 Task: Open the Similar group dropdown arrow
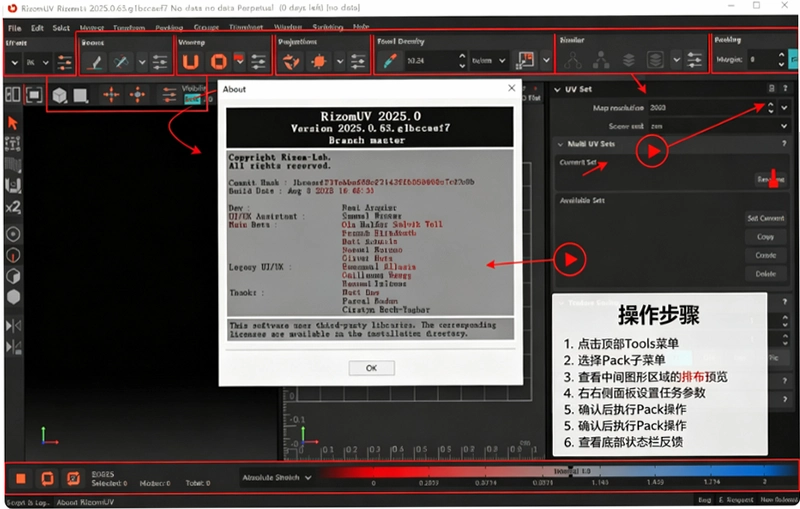(677, 60)
